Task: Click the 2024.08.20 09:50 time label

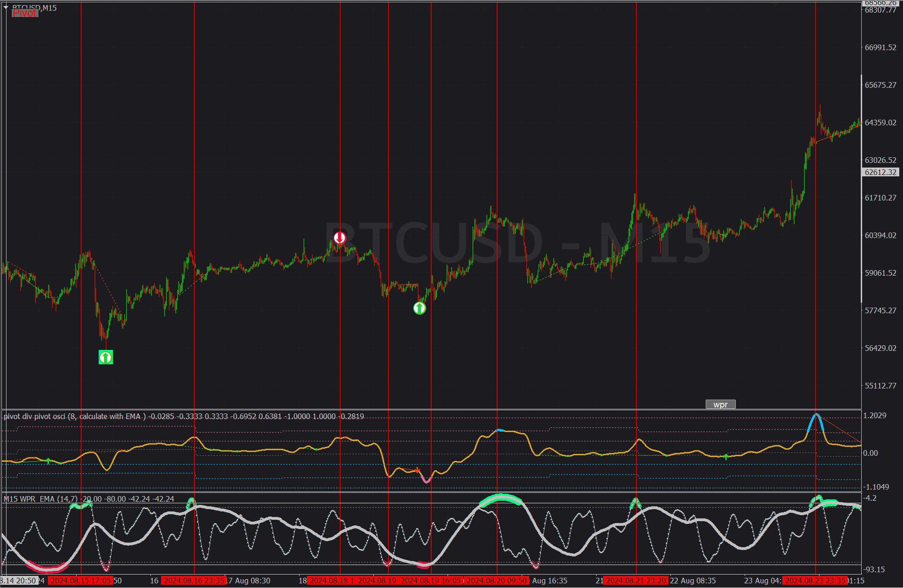Action: coord(496,581)
